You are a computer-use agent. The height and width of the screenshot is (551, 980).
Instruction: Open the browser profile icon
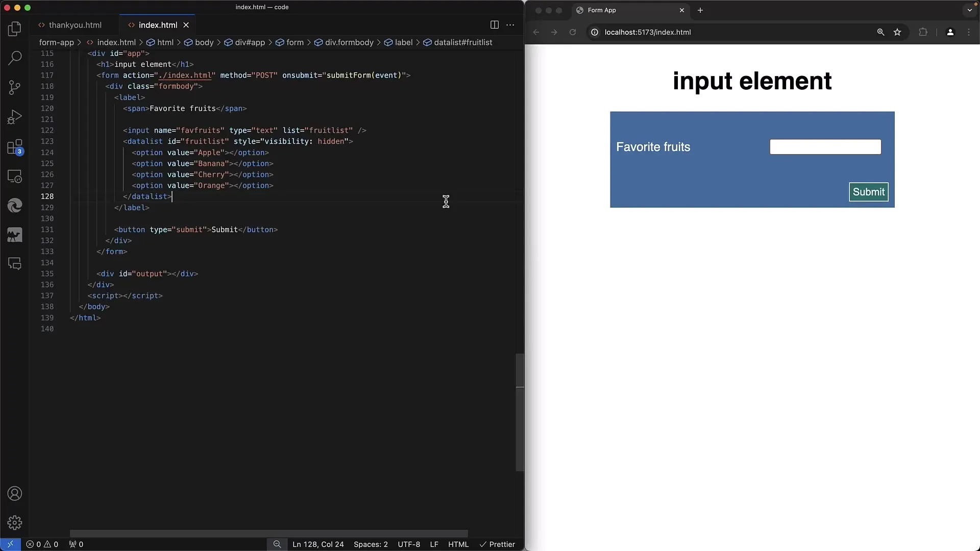coord(950,32)
